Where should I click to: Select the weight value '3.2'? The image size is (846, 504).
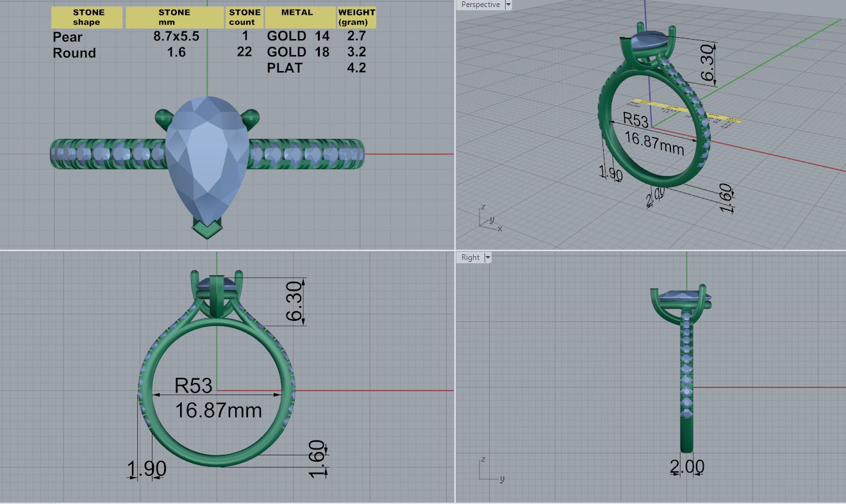click(x=356, y=52)
